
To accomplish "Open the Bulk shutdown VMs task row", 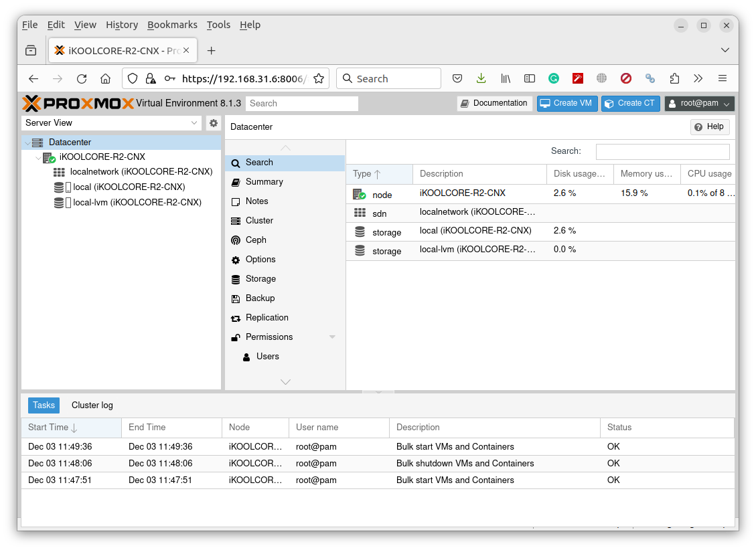I will (378, 463).
